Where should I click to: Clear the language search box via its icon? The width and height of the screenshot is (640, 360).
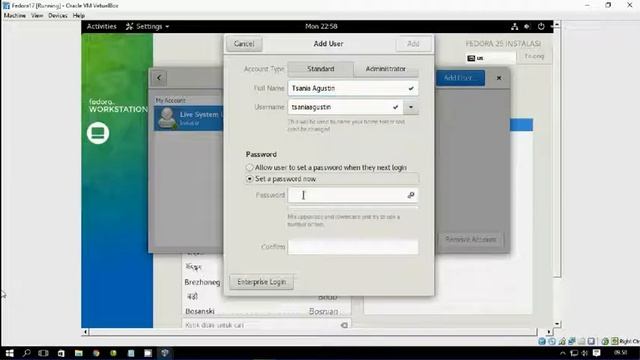pos(344,325)
